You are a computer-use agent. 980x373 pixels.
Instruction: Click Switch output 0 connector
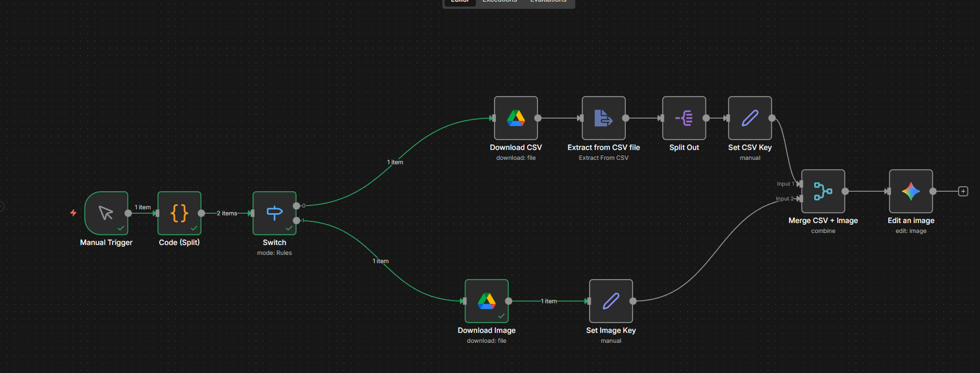[x=296, y=206]
